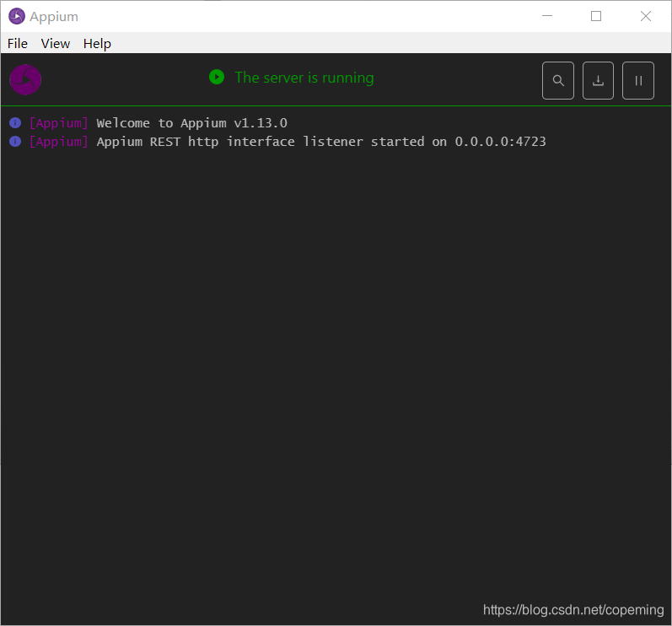Click the green running status play icon
Image resolution: width=672 pixels, height=626 pixels.
[x=217, y=77]
